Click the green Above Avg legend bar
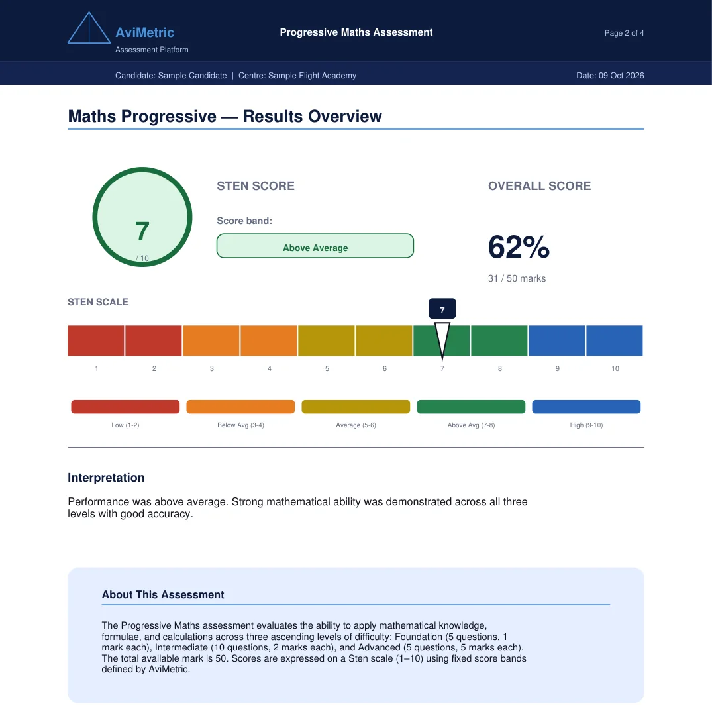The width and height of the screenshot is (712, 728). tap(471, 407)
